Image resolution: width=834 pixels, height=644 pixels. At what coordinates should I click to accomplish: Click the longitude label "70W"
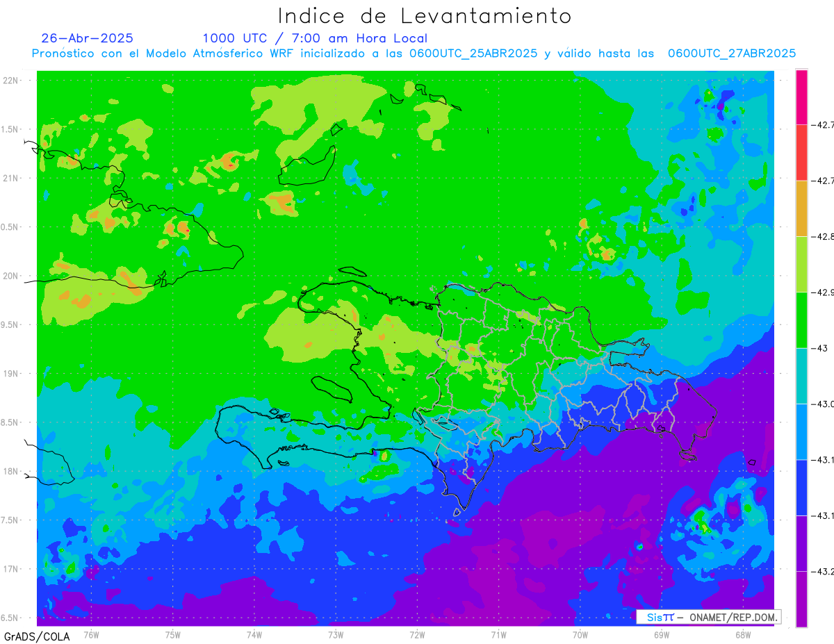coord(580,634)
